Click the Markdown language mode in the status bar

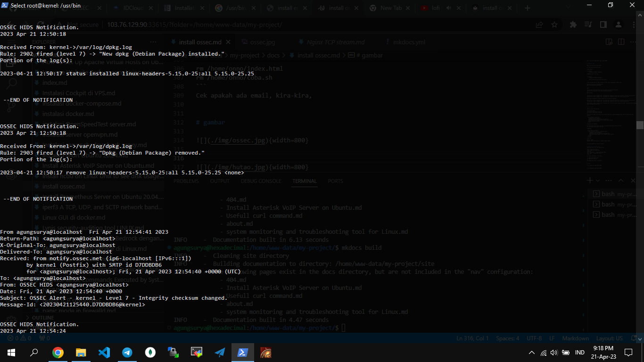575,338
